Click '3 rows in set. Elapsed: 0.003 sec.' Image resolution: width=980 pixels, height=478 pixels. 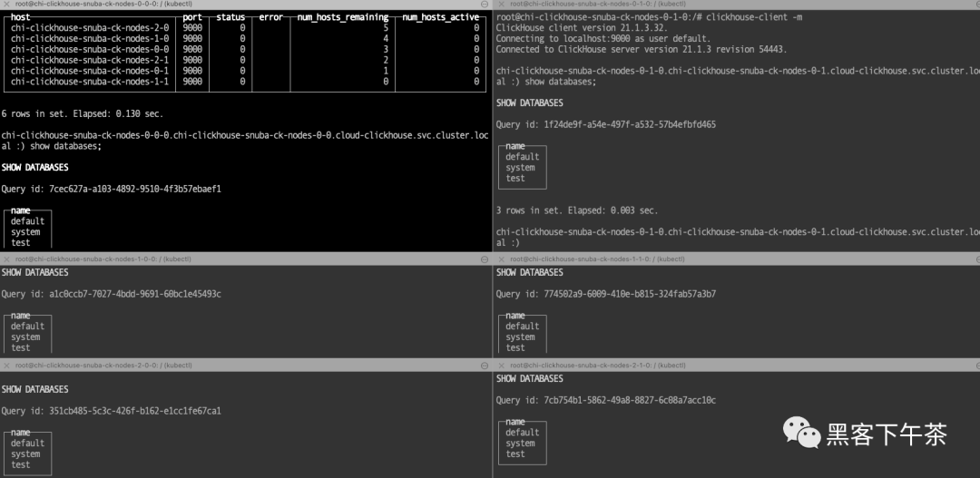coord(577,210)
